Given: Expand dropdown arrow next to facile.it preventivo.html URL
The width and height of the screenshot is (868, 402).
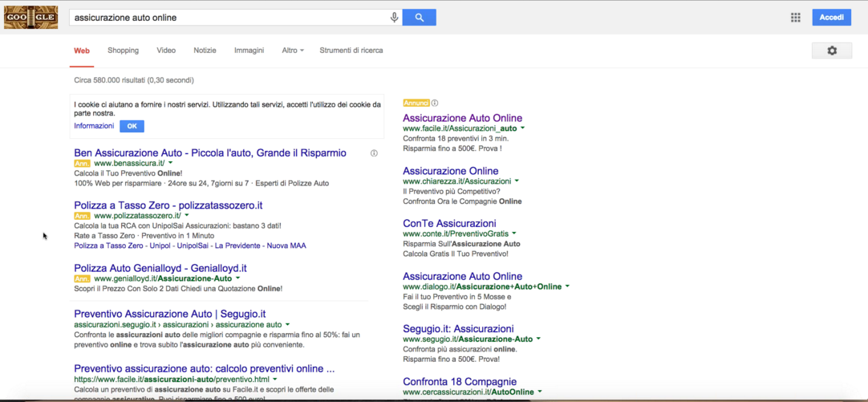Looking at the screenshot, I should [275, 380].
